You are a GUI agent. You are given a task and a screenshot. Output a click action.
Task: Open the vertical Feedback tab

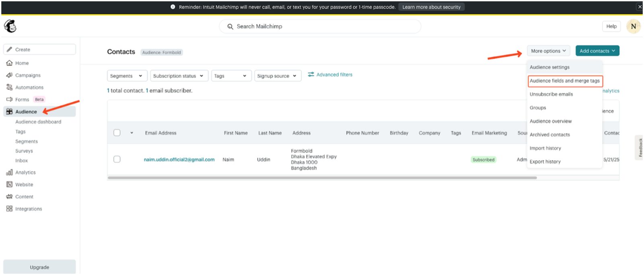click(640, 148)
